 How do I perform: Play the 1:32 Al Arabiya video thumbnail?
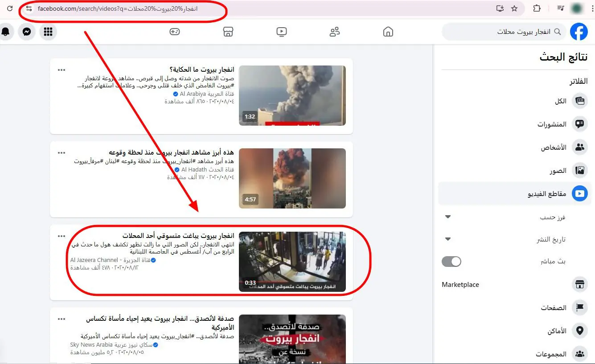tap(292, 96)
